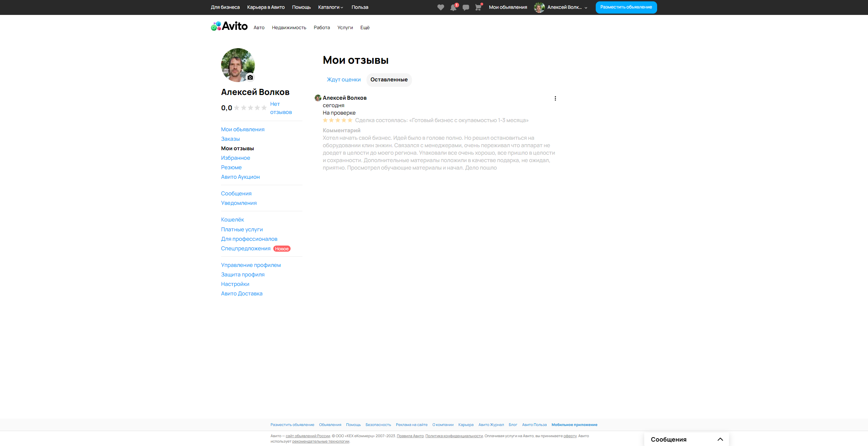868x446 pixels.
Task: Go to Недвижимость category
Action: 289,27
